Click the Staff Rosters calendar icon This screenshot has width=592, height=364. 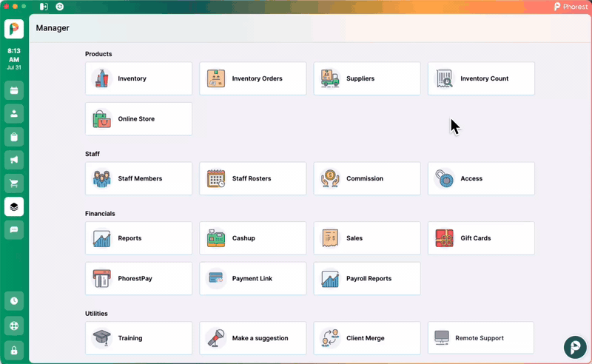216,178
